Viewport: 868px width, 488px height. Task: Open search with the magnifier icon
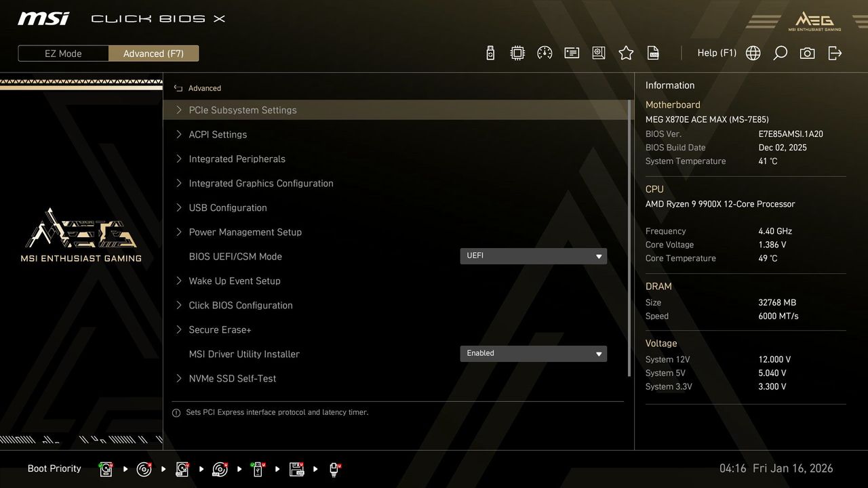(x=780, y=53)
